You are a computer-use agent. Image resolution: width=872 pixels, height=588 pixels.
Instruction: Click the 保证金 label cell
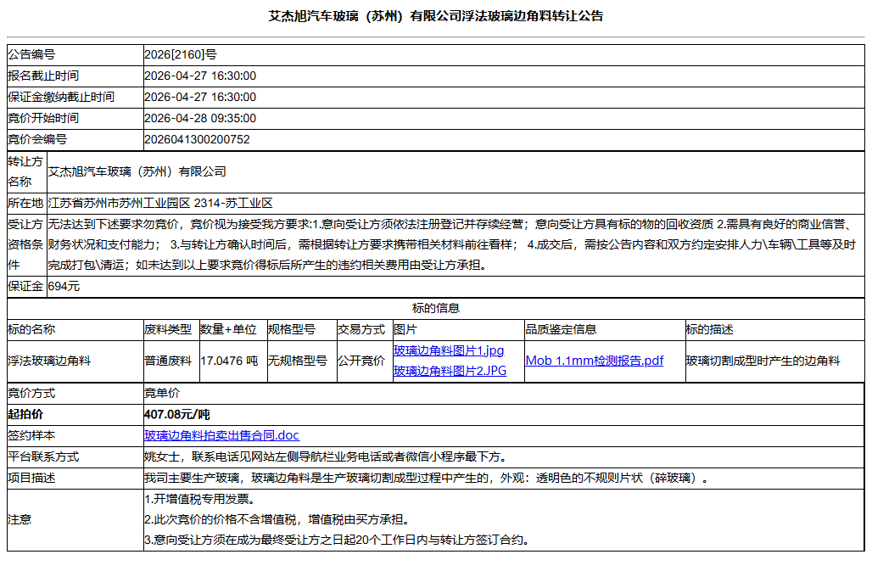click(25, 287)
